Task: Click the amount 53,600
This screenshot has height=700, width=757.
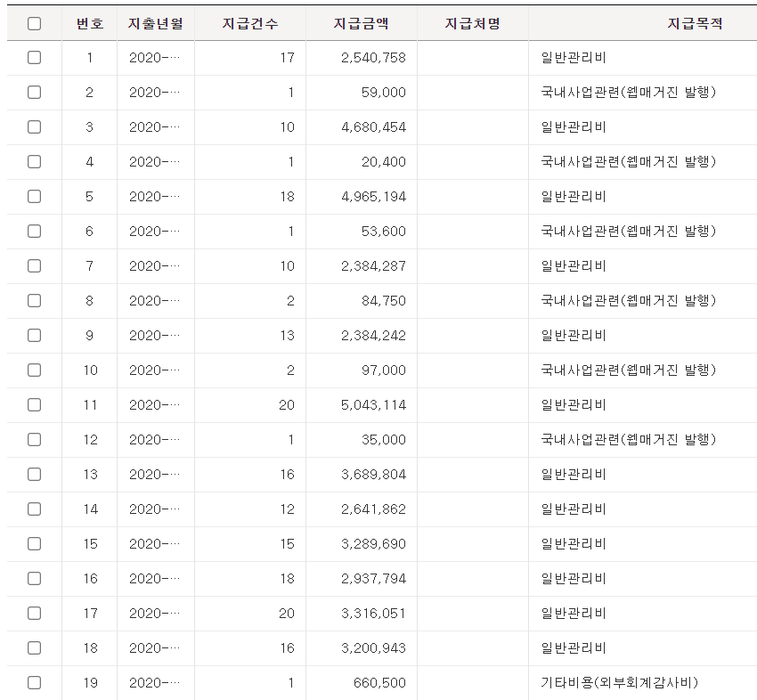Action: 383,232
